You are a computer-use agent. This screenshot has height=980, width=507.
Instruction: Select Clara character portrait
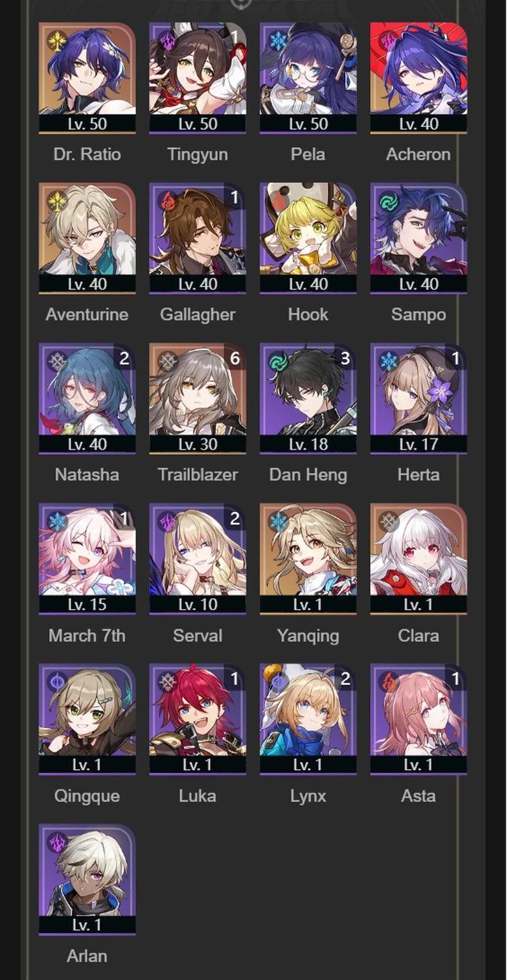point(418,559)
